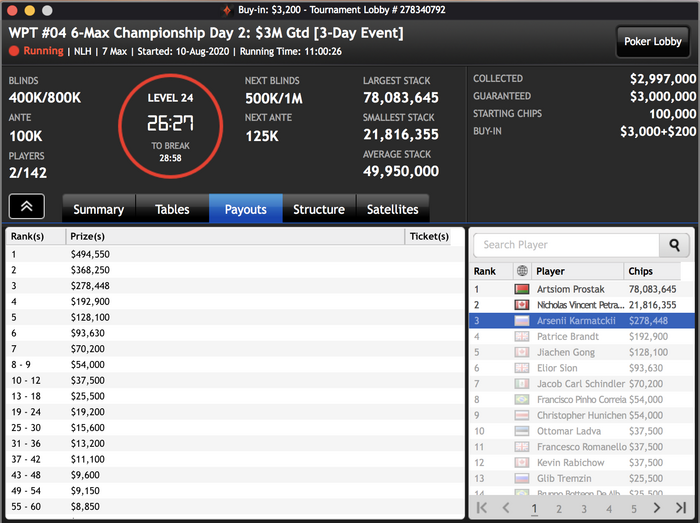Screen dimensions: 700x523
Task: Switch to the Tables tab
Action: pos(172,209)
